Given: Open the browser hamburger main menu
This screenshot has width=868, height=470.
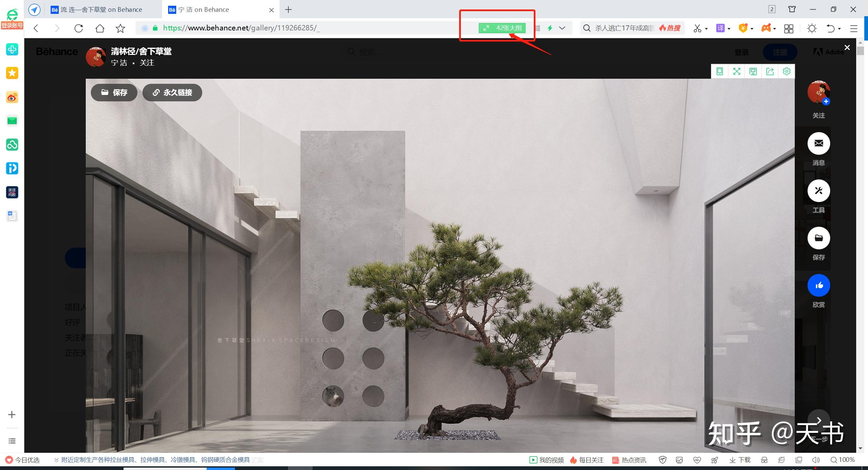Looking at the screenshot, I should click(854, 28).
